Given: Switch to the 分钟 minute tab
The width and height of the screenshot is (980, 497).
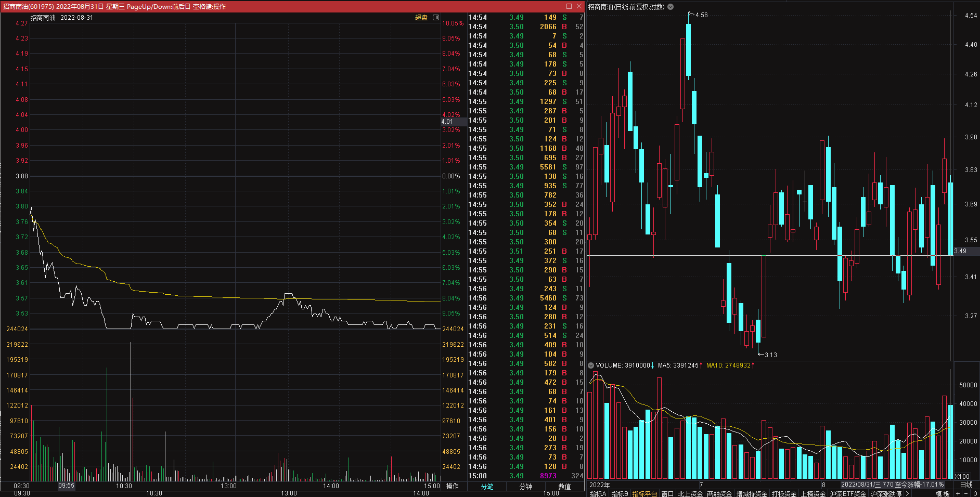Looking at the screenshot, I should [526, 487].
